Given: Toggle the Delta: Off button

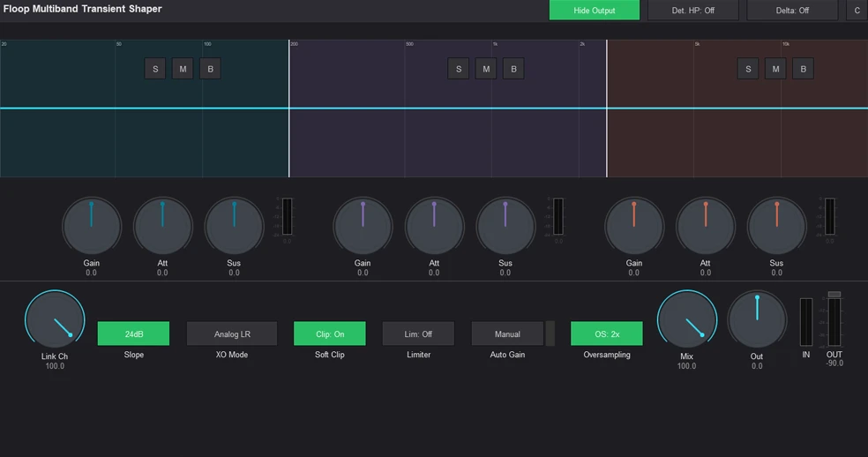Looking at the screenshot, I should click(792, 10).
